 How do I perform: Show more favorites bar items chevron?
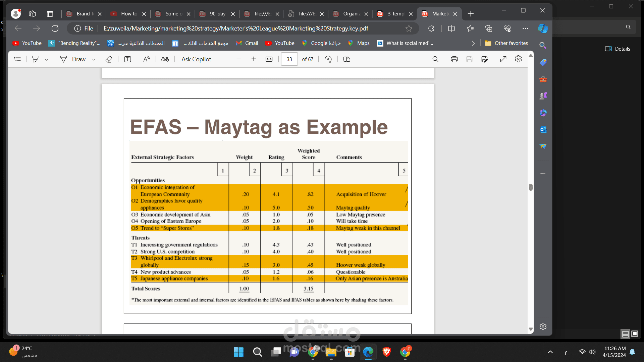coord(473,43)
